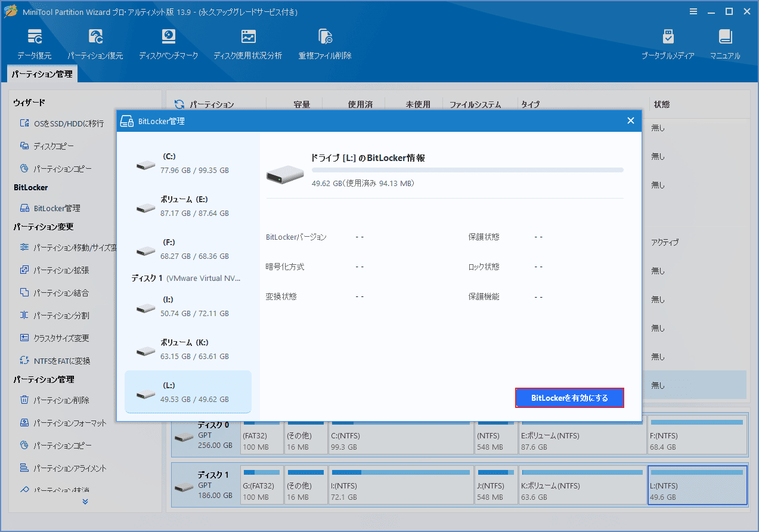The height and width of the screenshot is (532, 759).
Task: Sort by 未使用 column header
Action: click(x=418, y=104)
